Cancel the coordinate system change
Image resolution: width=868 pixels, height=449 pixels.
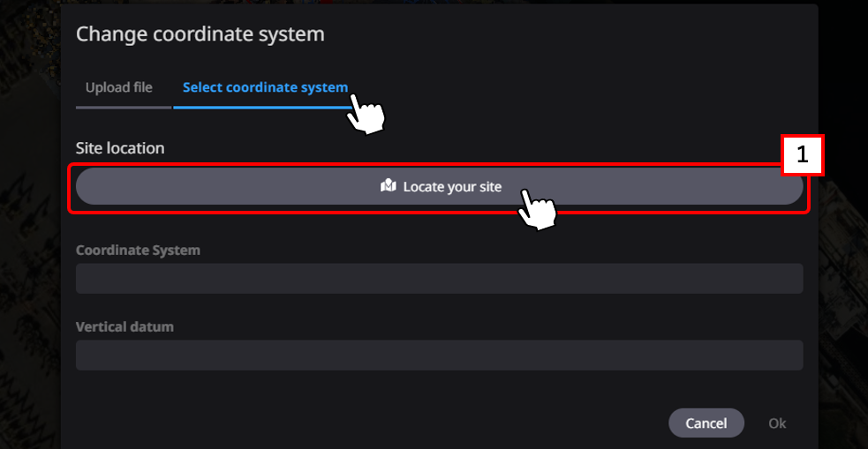pos(706,423)
